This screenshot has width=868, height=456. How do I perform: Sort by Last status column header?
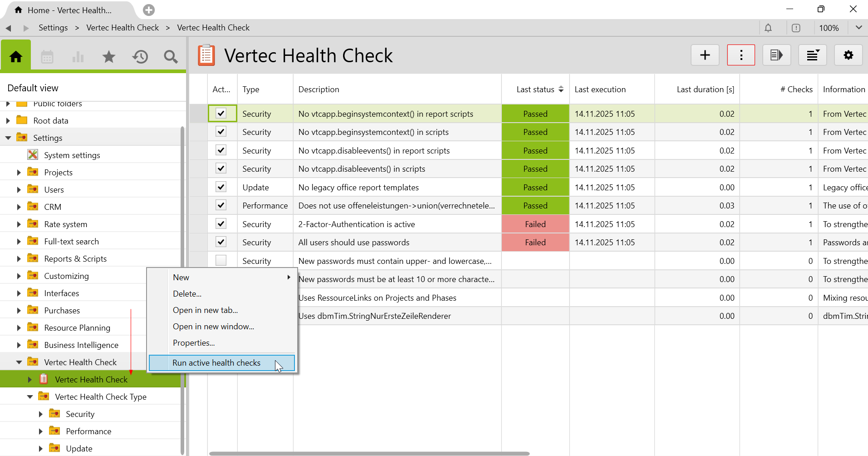535,89
